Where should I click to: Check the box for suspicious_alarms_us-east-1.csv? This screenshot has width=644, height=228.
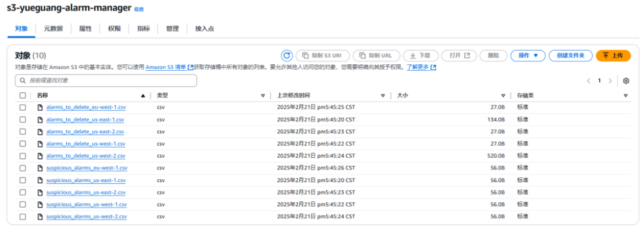tap(23, 180)
